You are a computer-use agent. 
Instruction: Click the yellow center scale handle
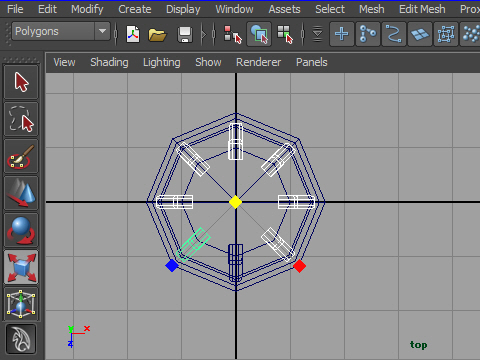click(x=236, y=202)
